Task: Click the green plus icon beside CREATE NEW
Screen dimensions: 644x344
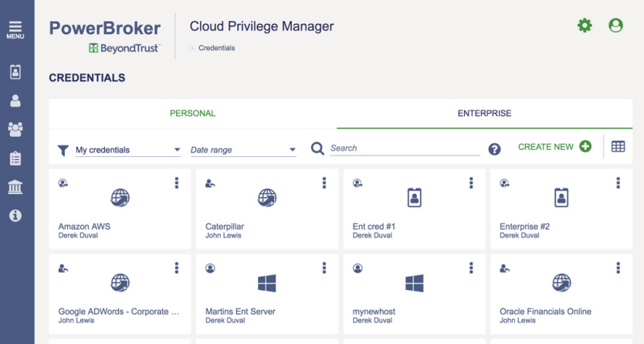Action: (585, 146)
